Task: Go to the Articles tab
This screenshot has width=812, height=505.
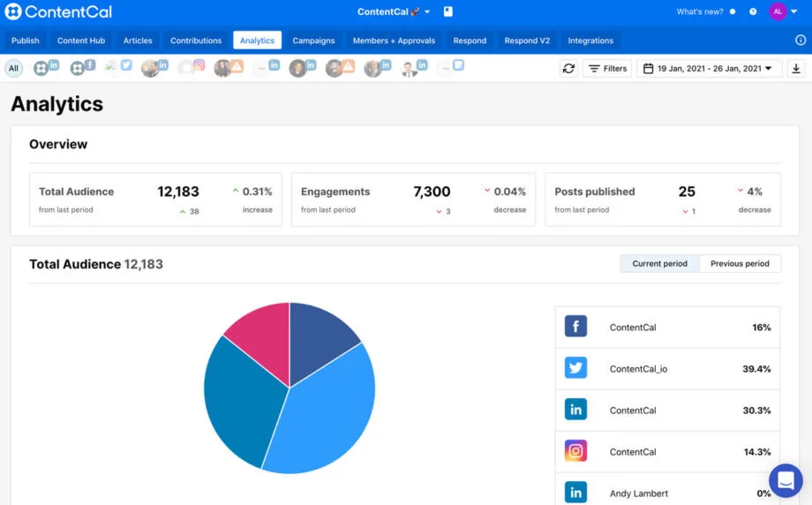Action: pos(138,41)
